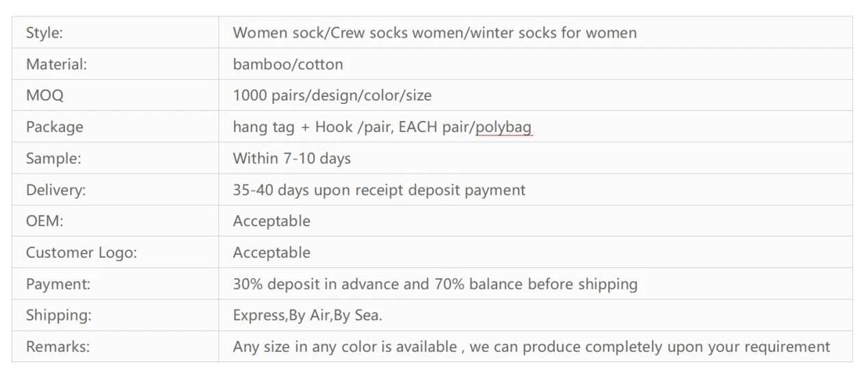Screen dimensions: 868x369
Task: Click the 'Style:' label cell
Action: click(x=115, y=32)
